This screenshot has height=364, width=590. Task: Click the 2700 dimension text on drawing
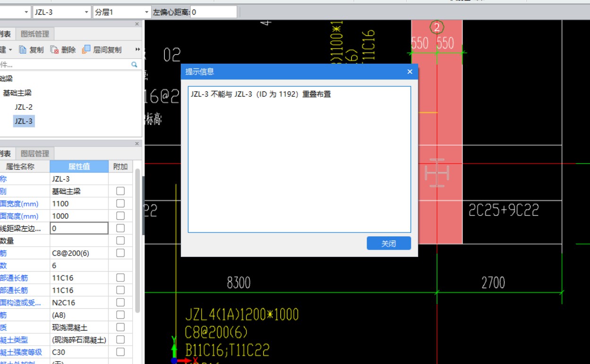click(493, 283)
